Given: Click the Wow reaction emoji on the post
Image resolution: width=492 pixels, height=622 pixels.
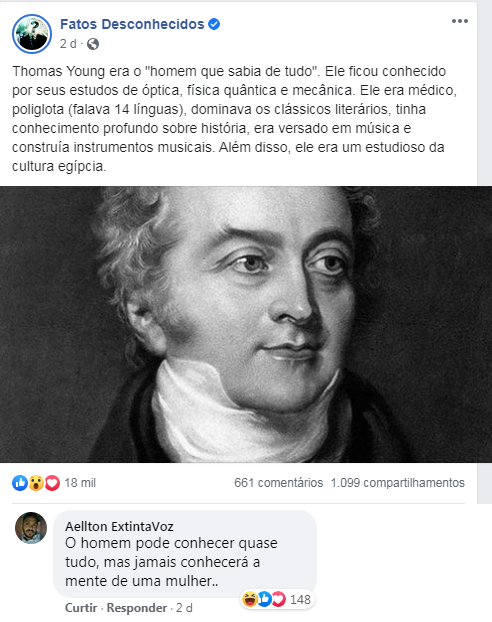Looking at the screenshot, I should [36, 483].
